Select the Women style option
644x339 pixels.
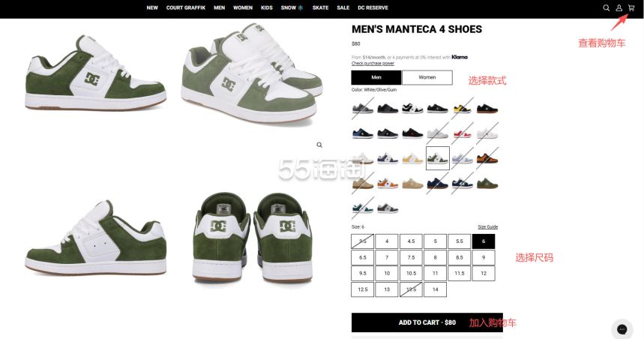tap(427, 77)
